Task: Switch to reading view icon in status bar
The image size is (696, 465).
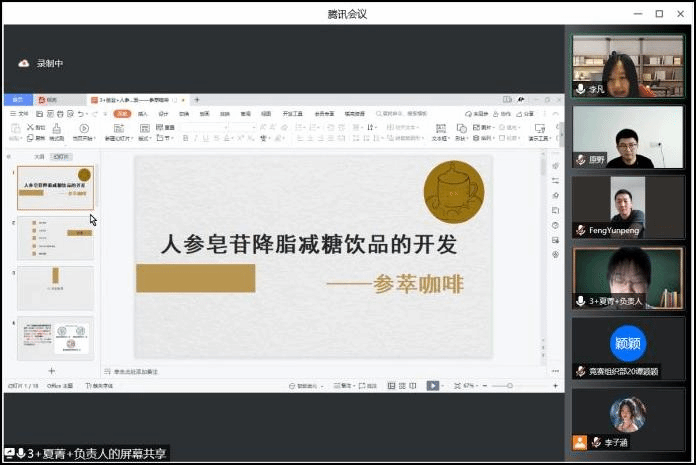Action: tap(413, 386)
